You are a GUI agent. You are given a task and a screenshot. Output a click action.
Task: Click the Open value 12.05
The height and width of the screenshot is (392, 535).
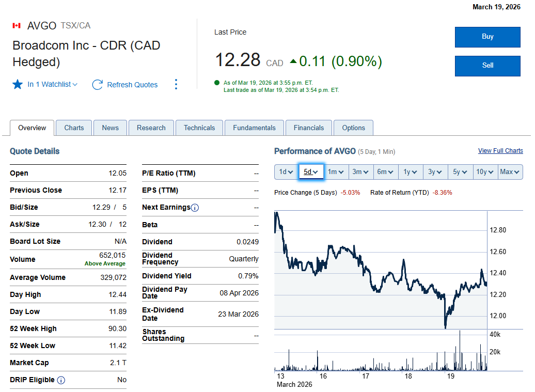pos(118,174)
